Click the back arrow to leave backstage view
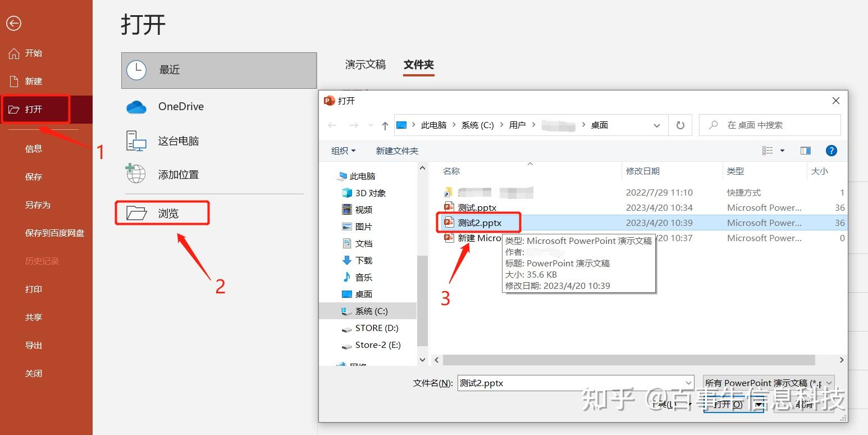This screenshot has height=435, width=868. 13,23
